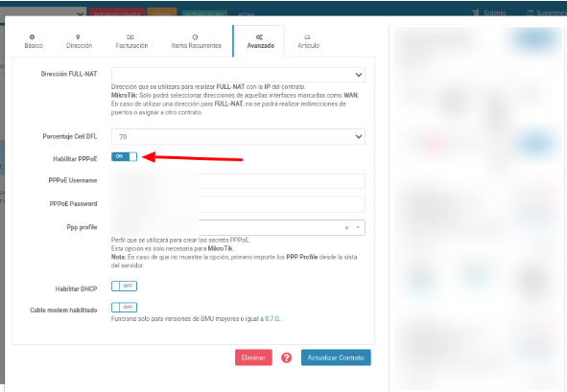567x392 pixels.
Task: Click the PPPoE Username input field
Action: [238, 181]
